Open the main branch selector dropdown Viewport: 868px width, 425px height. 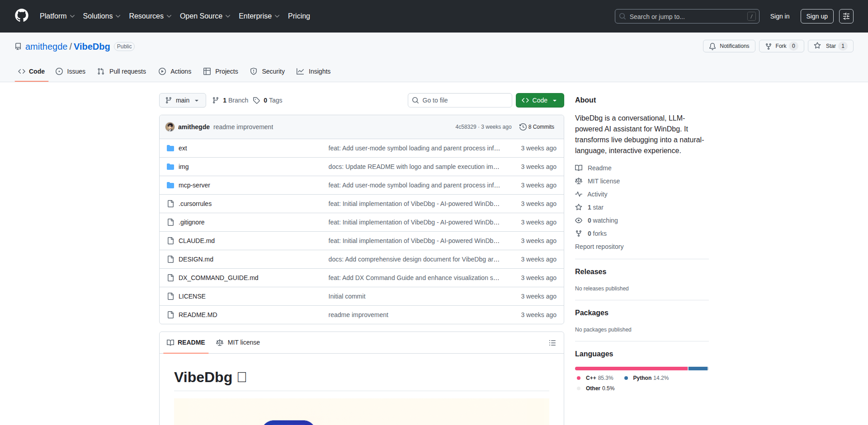[x=183, y=100]
